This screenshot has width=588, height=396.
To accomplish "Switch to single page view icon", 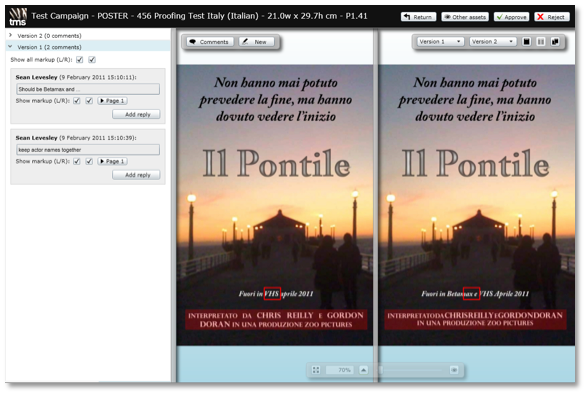I will click(526, 41).
